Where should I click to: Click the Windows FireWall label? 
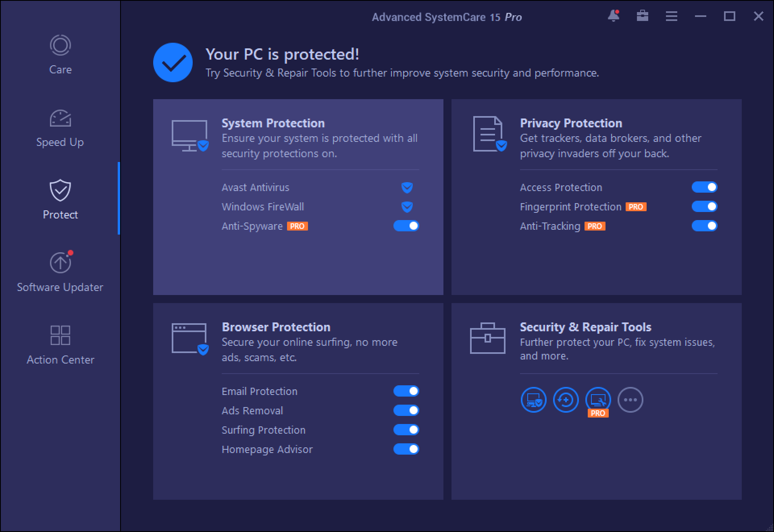coord(263,207)
